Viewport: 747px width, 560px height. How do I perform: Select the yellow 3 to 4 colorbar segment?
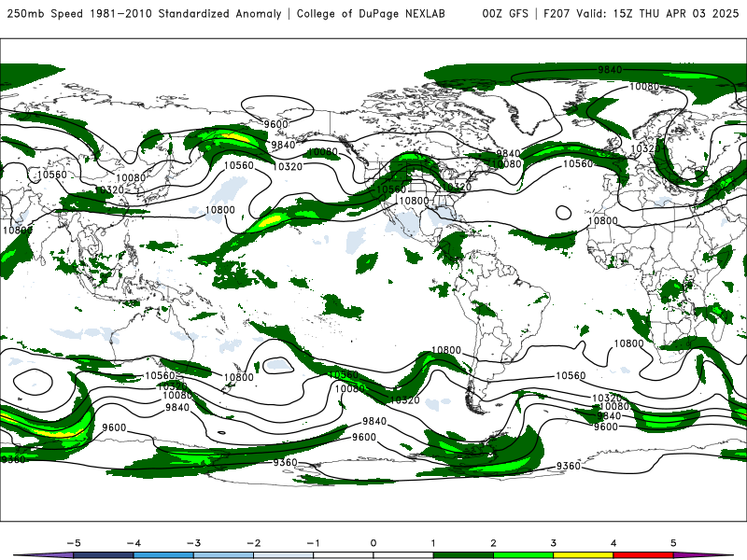pyautogui.click(x=583, y=555)
